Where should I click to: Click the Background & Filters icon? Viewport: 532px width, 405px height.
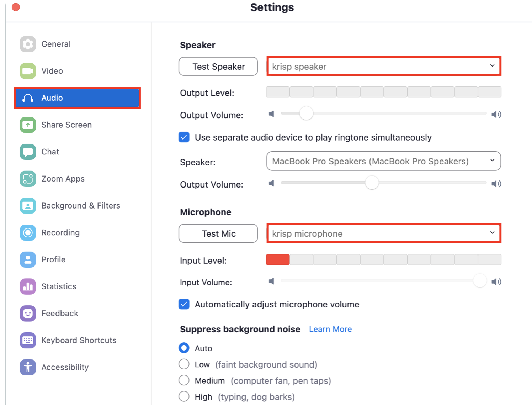tap(28, 206)
